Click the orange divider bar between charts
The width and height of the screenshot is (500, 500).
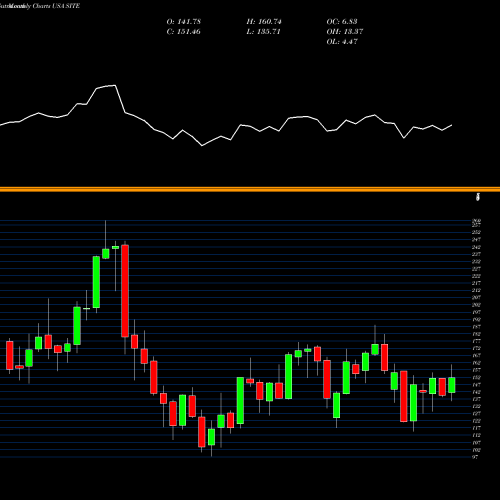pyautogui.click(x=250, y=190)
